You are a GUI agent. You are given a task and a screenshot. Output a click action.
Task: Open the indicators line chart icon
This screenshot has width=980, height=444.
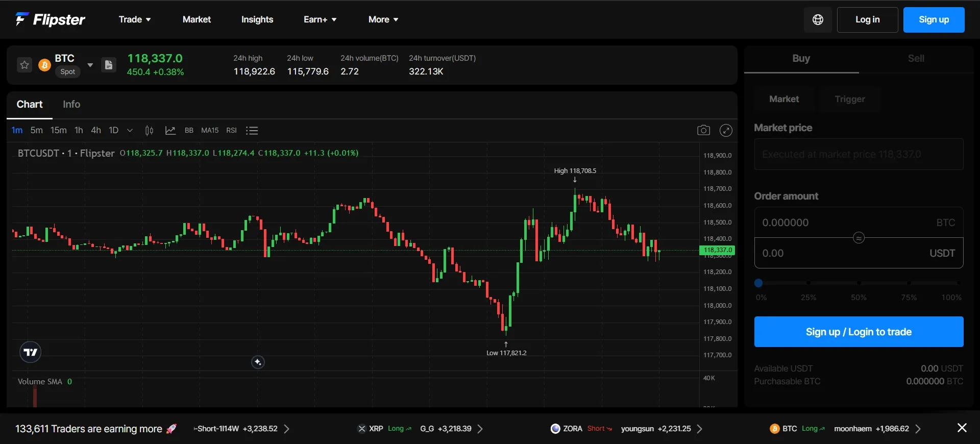170,131
